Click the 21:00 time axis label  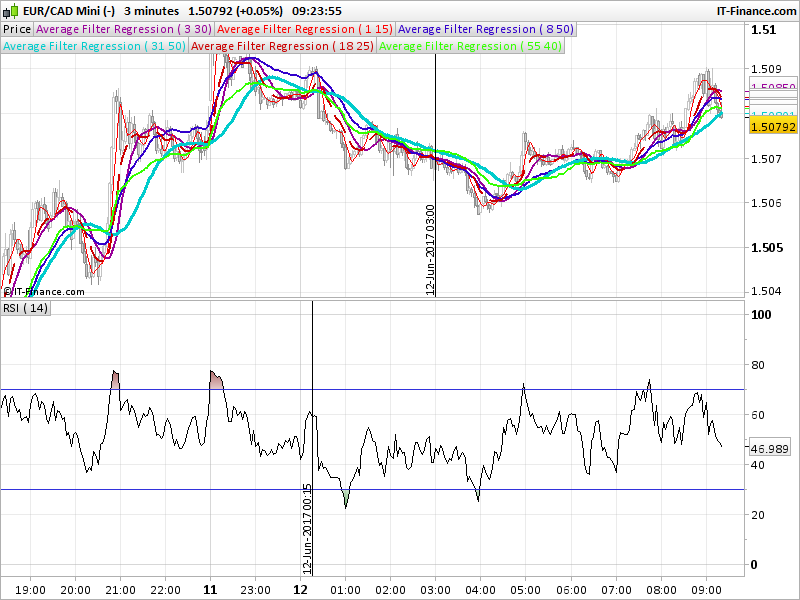(120, 590)
